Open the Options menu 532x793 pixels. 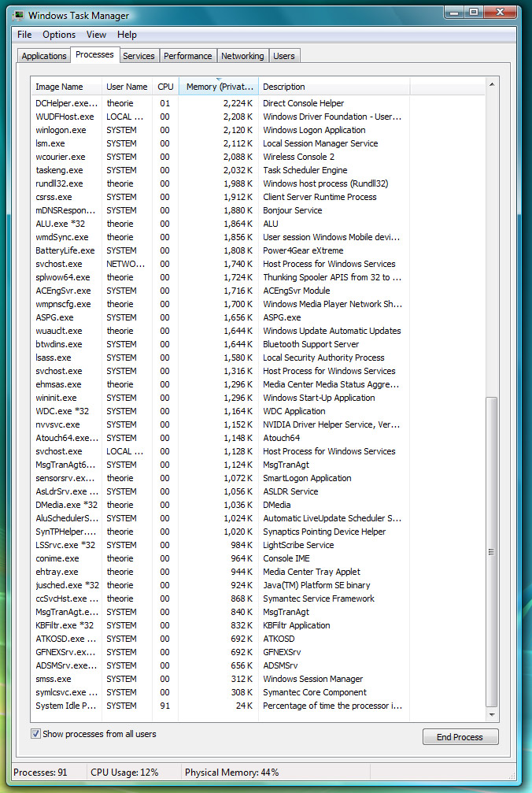click(x=59, y=35)
